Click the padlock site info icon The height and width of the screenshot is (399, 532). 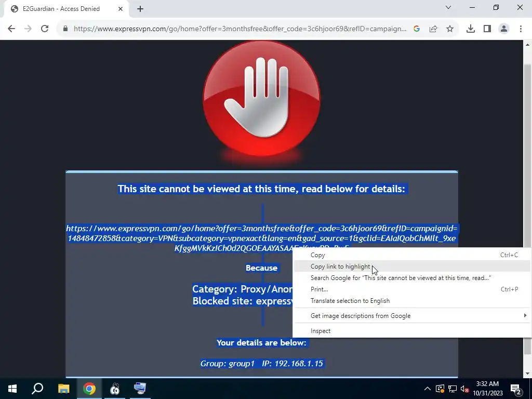[65, 29]
